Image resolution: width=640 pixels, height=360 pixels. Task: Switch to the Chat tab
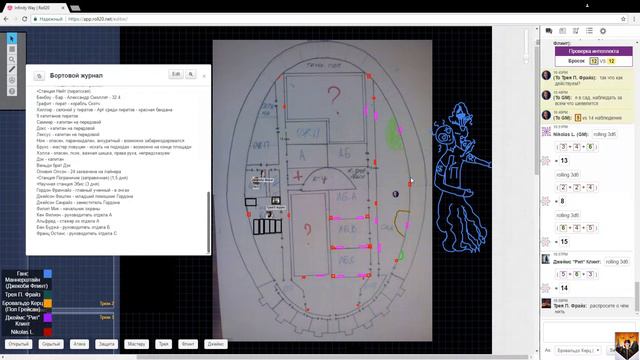coord(549,31)
